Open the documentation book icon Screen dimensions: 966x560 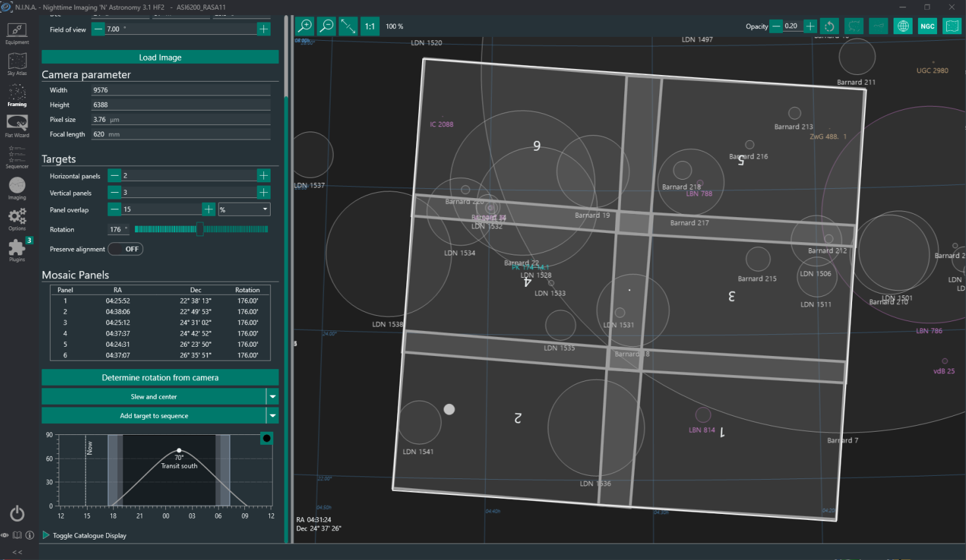(17, 535)
